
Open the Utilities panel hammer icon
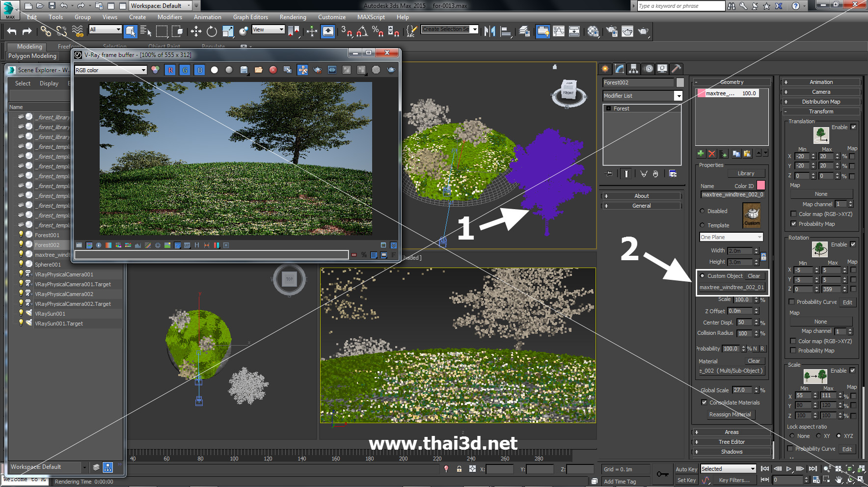click(676, 69)
